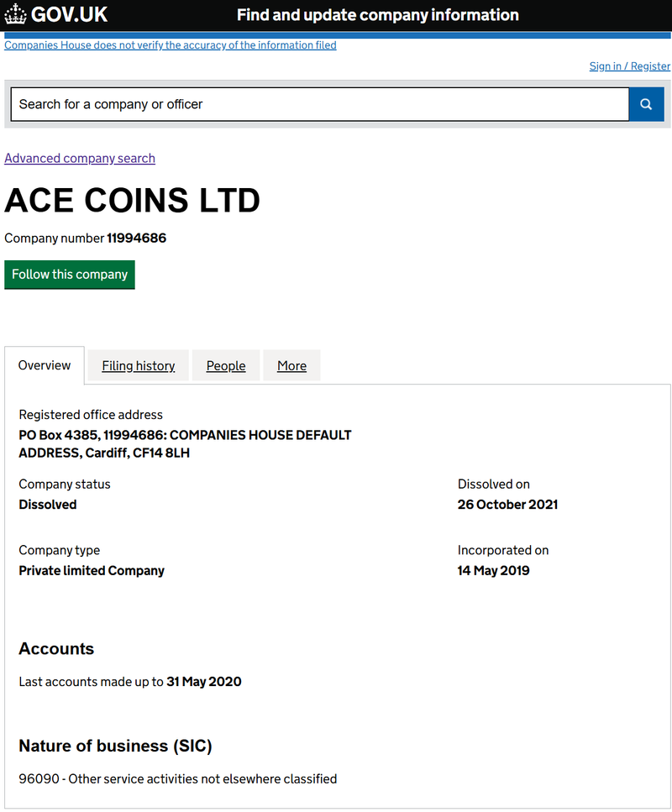The width and height of the screenshot is (672, 812).
Task: Click the 96090 SIC code description
Action: point(178,779)
